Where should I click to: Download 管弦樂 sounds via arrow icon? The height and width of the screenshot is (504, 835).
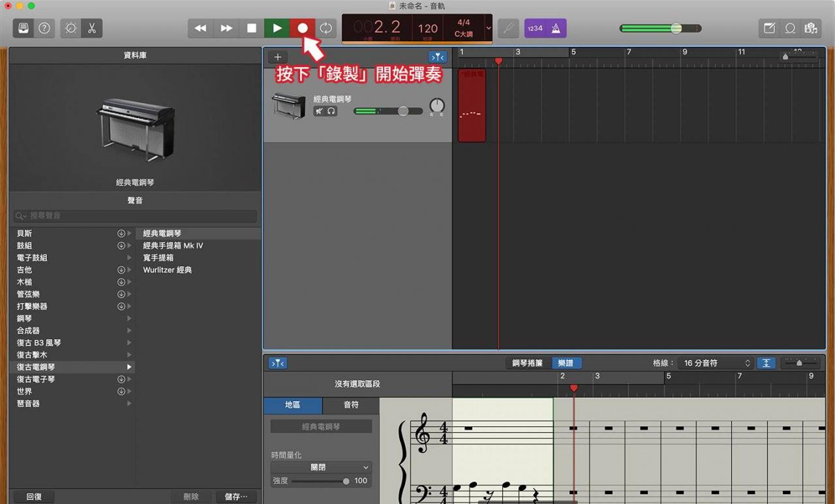coord(121,294)
